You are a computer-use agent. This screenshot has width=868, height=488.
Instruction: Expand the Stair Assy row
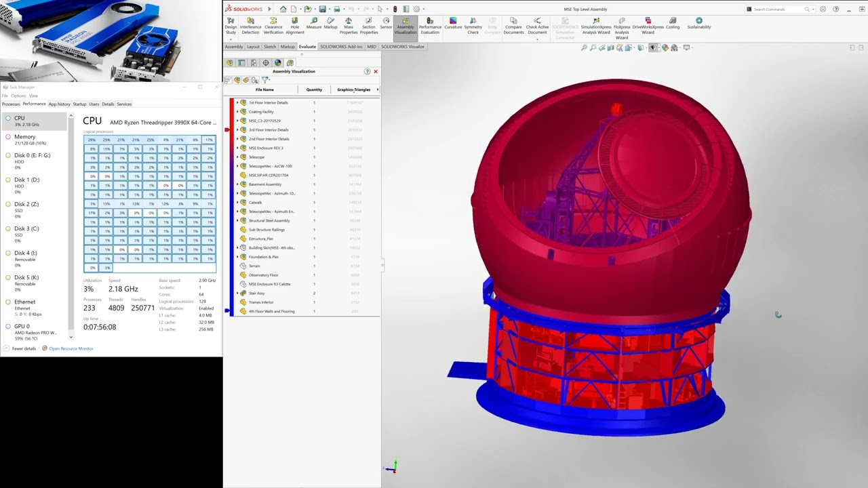click(237, 293)
